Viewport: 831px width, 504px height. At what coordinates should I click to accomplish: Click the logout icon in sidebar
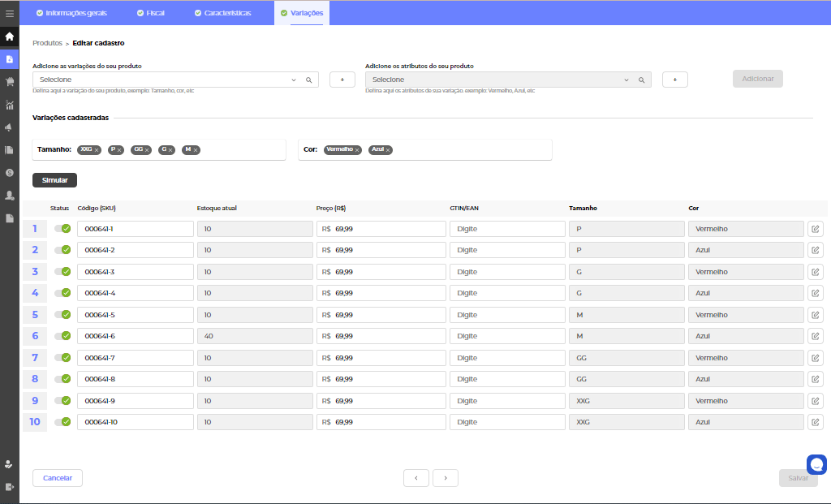(9, 487)
